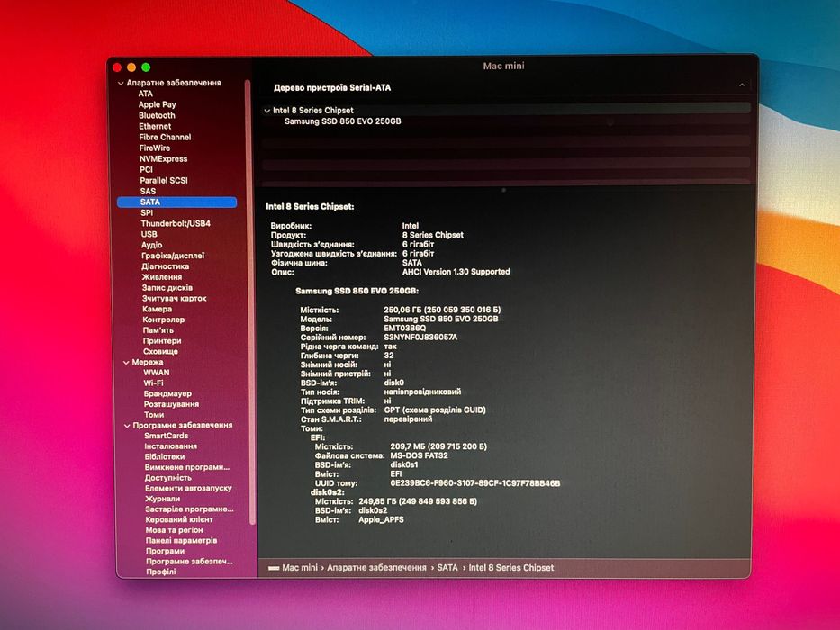Click the serial number S3NYNF0J836057A

[420, 337]
